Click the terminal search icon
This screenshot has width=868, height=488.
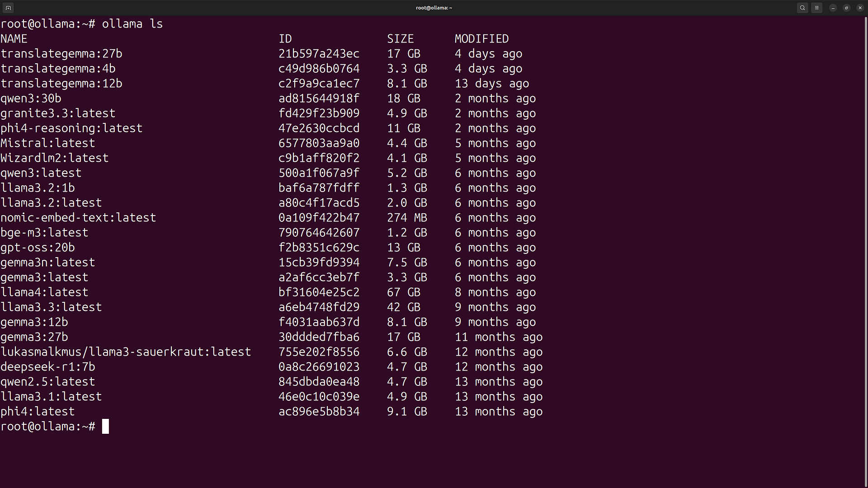(x=802, y=8)
